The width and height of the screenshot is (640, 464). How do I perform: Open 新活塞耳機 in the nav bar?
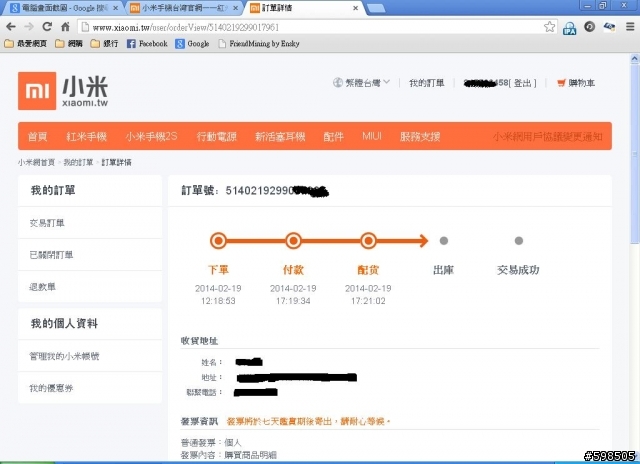(x=280, y=136)
